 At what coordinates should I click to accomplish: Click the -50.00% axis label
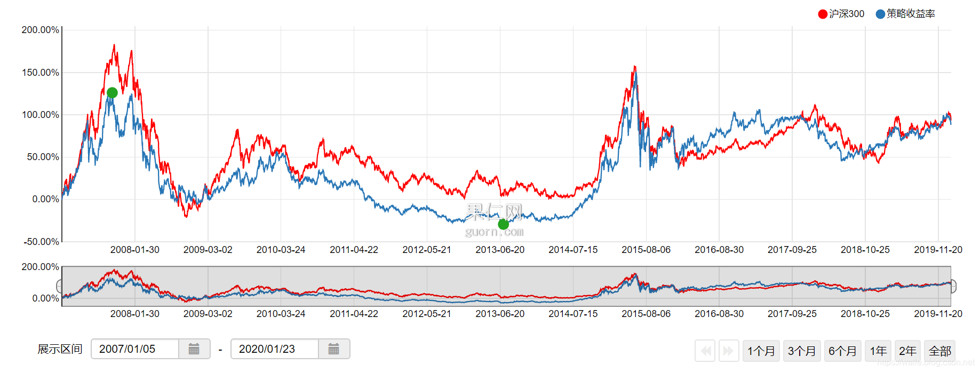[x=42, y=242]
